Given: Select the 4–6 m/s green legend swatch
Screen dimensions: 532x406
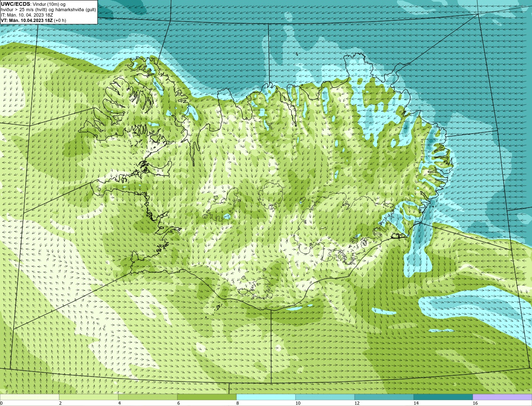Looking at the screenshot, I should pos(148,397).
